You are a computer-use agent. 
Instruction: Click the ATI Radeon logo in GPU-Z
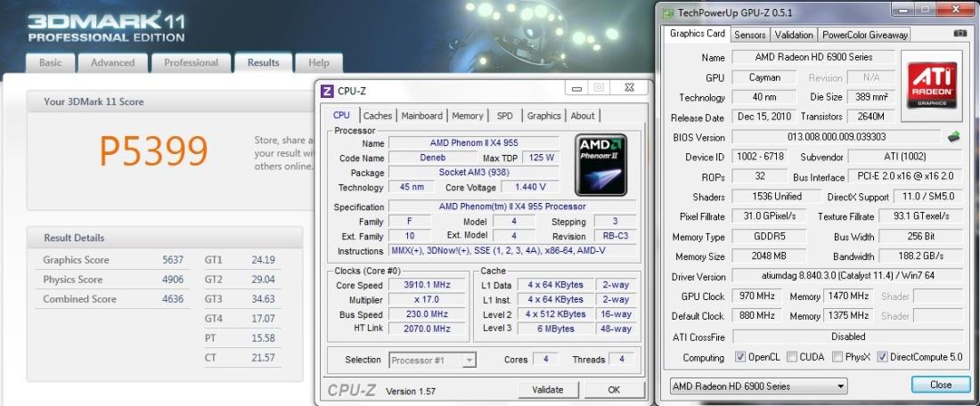click(x=931, y=85)
